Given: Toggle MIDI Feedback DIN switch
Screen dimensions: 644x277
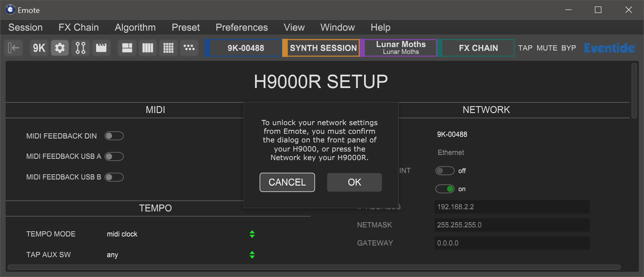Looking at the screenshot, I should pos(114,136).
